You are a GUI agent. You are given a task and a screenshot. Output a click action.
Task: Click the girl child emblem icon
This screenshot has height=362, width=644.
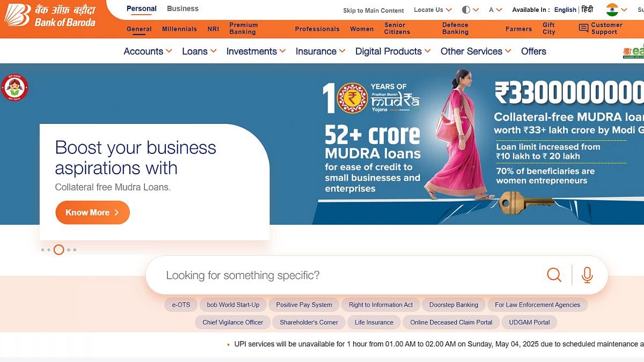[14, 87]
